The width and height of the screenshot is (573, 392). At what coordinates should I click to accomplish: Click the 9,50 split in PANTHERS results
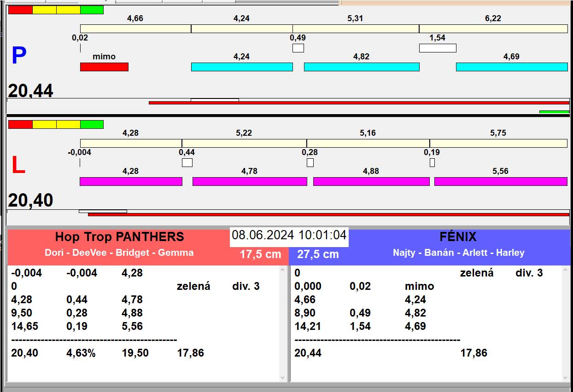click(x=22, y=313)
